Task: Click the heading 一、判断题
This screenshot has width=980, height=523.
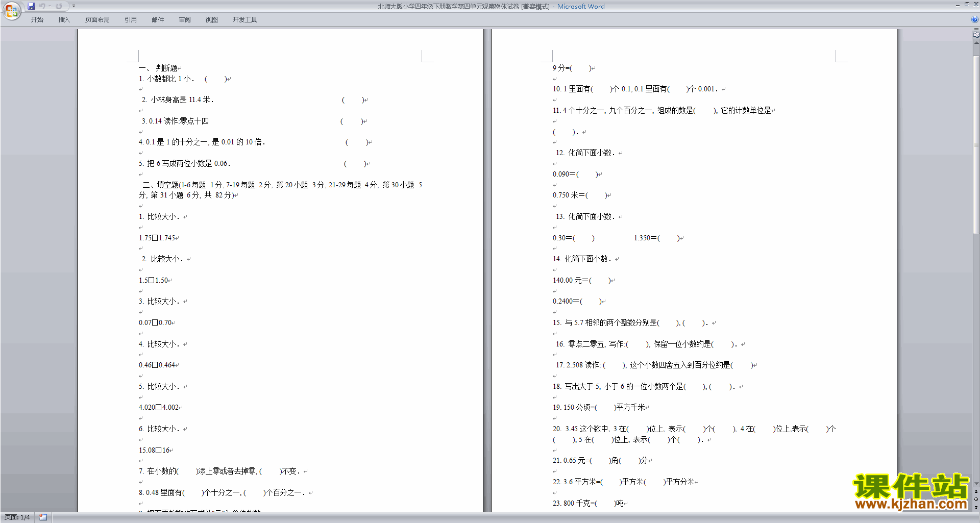Action: coord(158,68)
